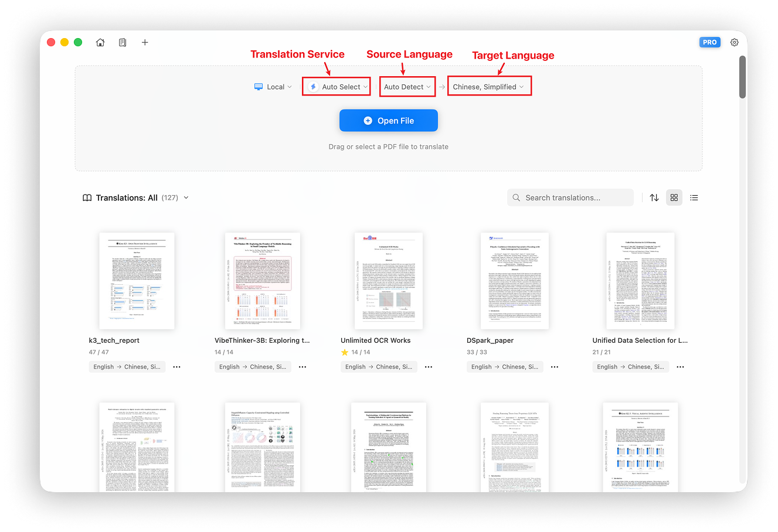Open the DSpark_paper thumbnail
Image resolution: width=778 pixels, height=532 pixels.
(x=515, y=281)
